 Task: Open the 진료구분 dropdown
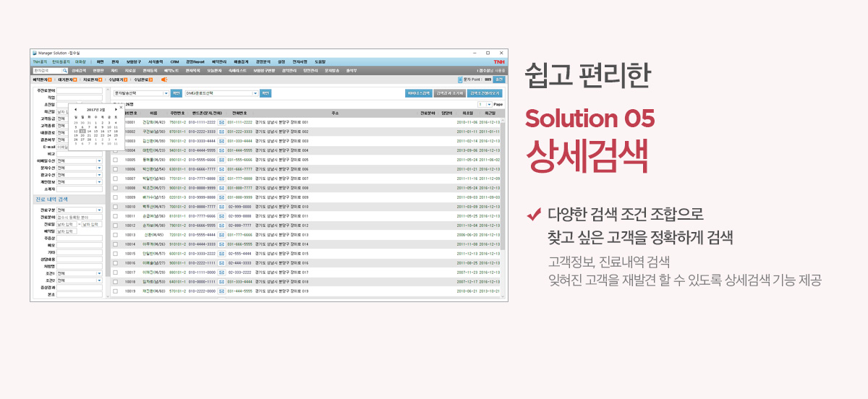click(80, 210)
